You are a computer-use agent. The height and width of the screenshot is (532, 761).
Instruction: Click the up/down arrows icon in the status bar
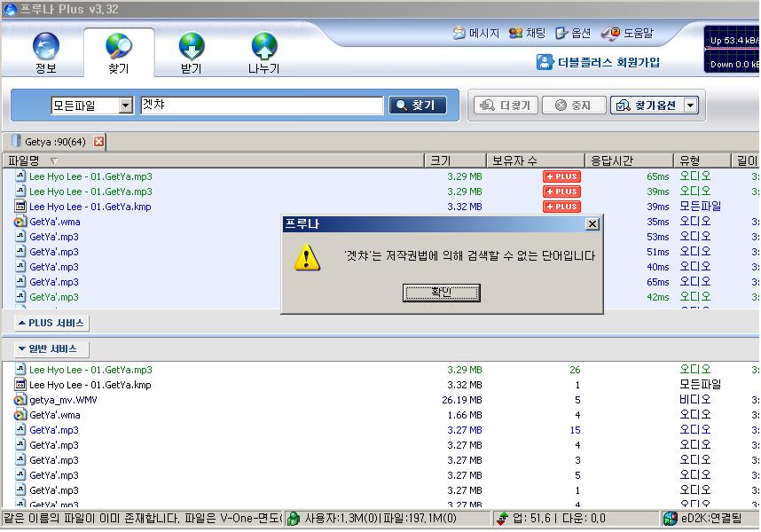coord(502,519)
